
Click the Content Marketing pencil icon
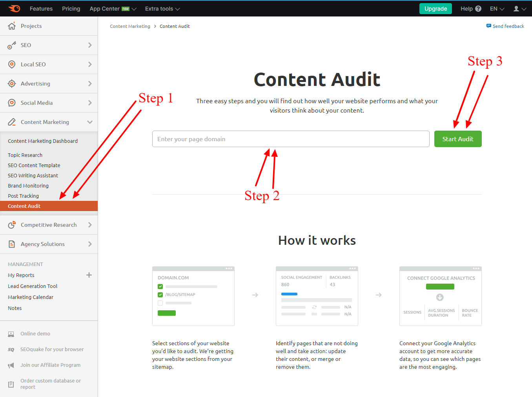(x=12, y=122)
